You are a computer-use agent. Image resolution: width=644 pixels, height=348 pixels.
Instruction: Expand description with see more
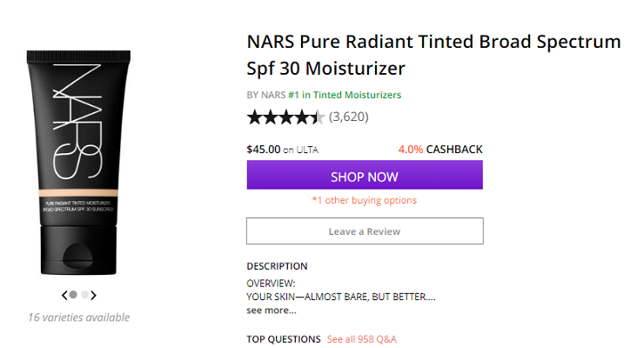[x=271, y=310]
